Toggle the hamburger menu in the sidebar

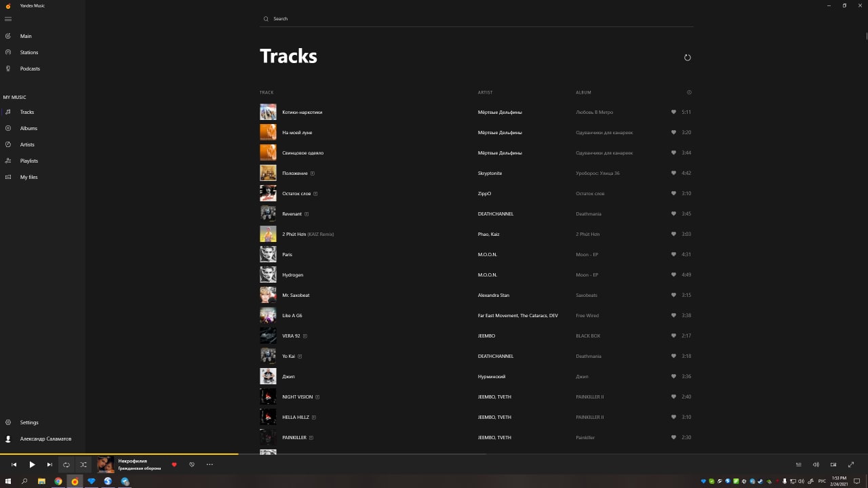pyautogui.click(x=8, y=19)
